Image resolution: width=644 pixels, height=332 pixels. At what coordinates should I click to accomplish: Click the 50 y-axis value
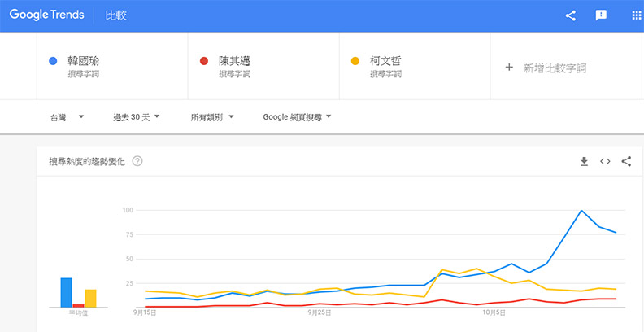[130, 259]
